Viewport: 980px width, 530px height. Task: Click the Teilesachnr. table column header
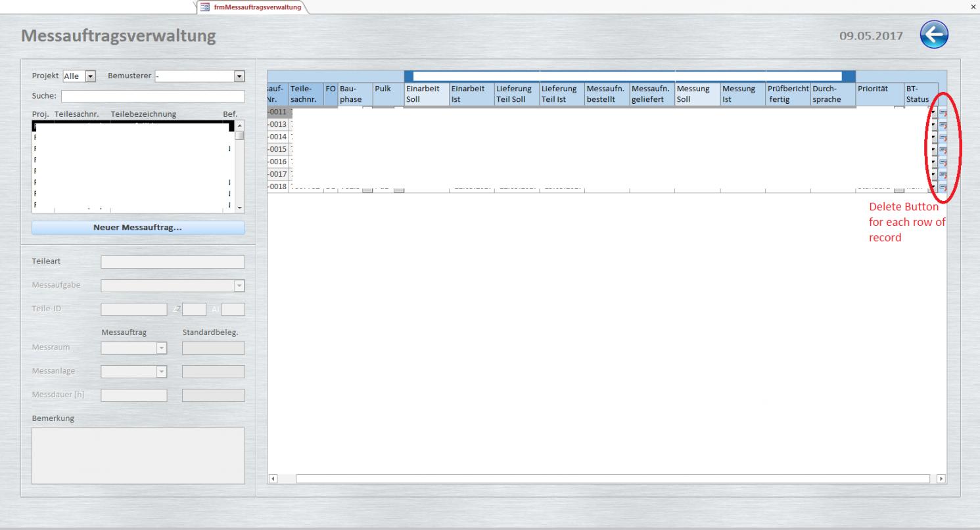306,95
